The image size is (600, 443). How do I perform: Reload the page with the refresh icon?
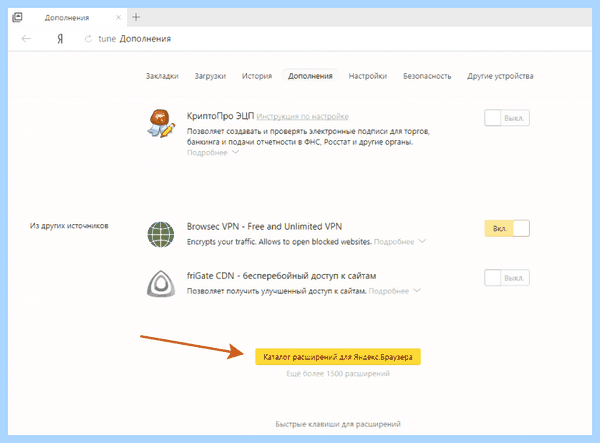88,39
